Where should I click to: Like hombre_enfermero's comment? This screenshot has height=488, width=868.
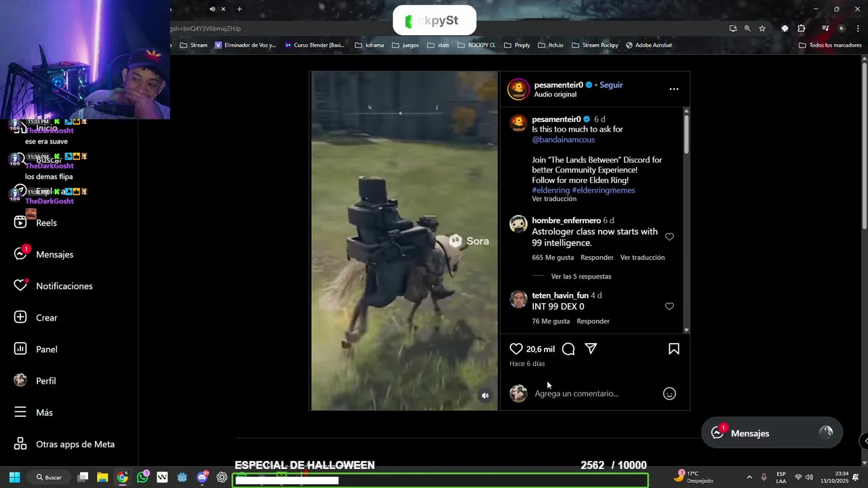(x=669, y=237)
